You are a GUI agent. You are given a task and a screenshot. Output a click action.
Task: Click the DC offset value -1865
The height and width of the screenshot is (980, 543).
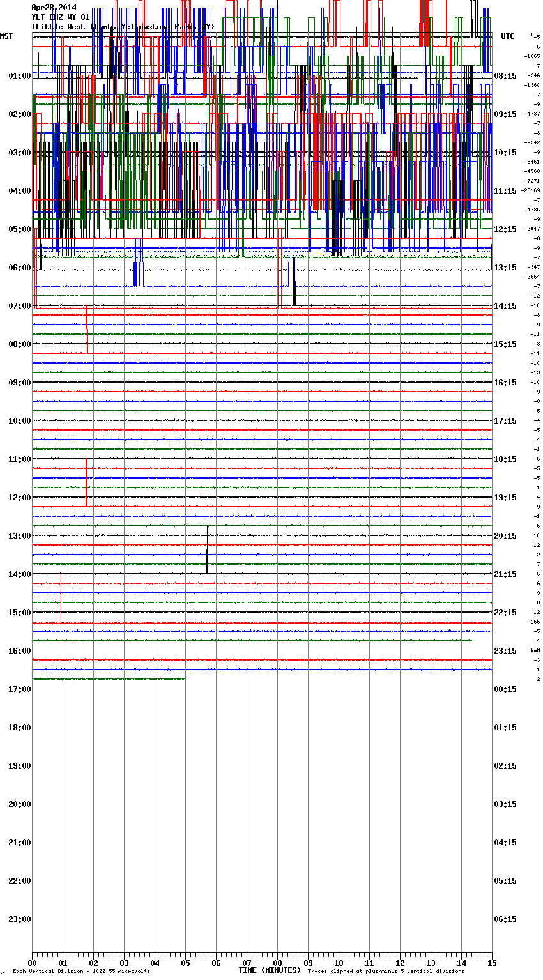532,56
